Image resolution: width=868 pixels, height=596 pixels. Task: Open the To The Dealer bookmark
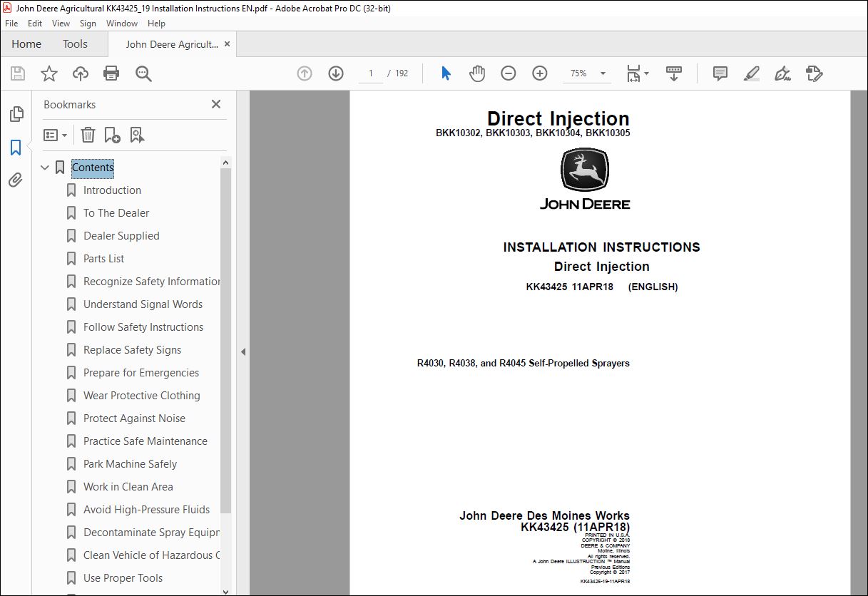click(x=116, y=213)
